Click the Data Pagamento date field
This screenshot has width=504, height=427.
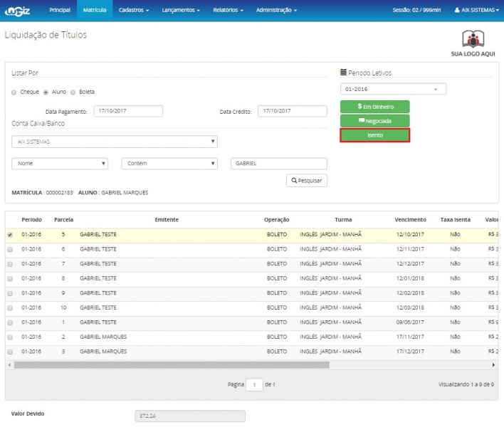click(129, 111)
